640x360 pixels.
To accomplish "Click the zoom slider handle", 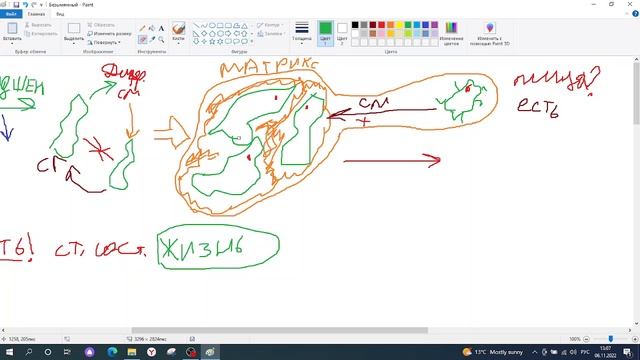I will 611,339.
